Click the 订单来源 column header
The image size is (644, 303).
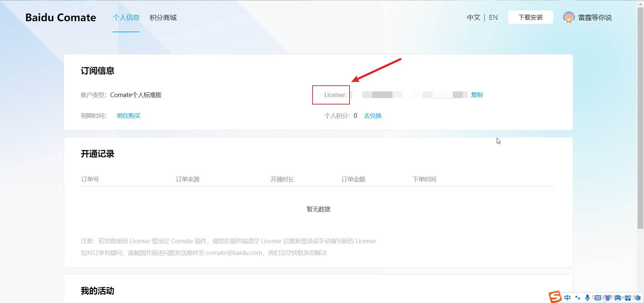point(187,179)
